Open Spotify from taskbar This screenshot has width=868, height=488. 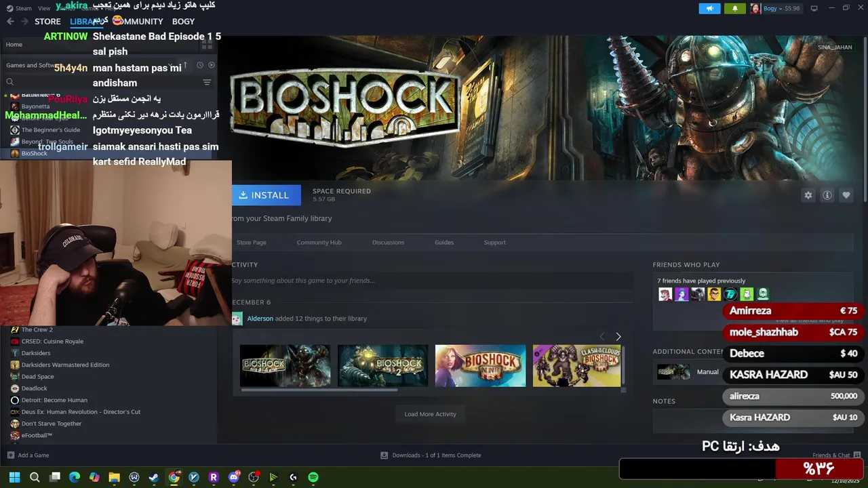313,477
